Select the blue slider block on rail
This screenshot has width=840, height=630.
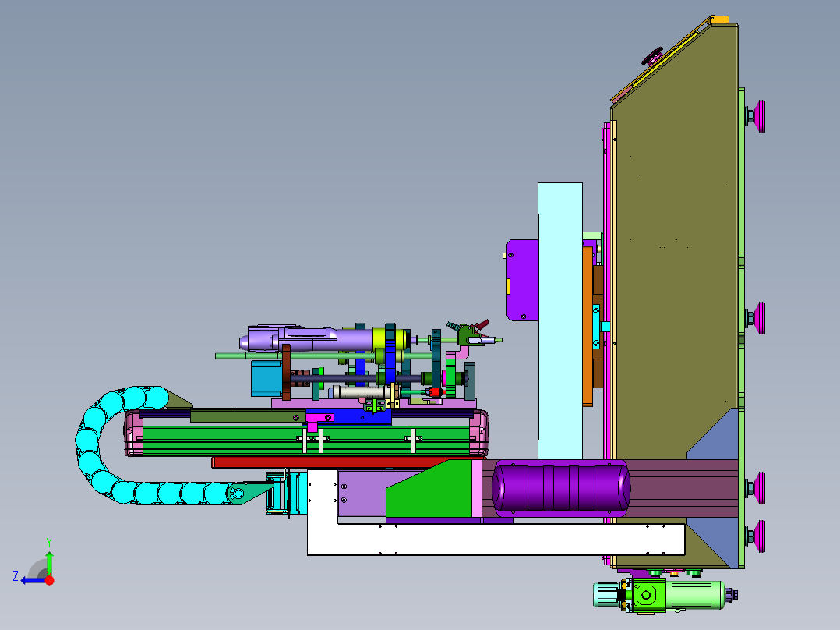pos(348,416)
